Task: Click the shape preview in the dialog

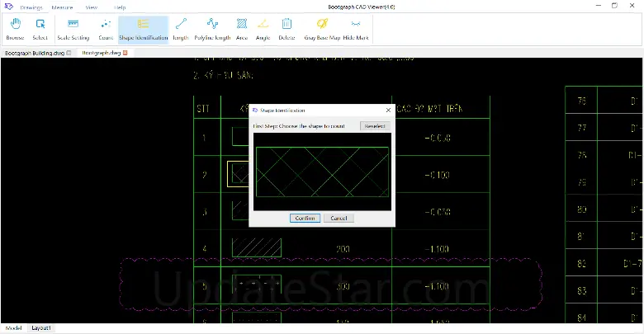Action: coord(322,172)
